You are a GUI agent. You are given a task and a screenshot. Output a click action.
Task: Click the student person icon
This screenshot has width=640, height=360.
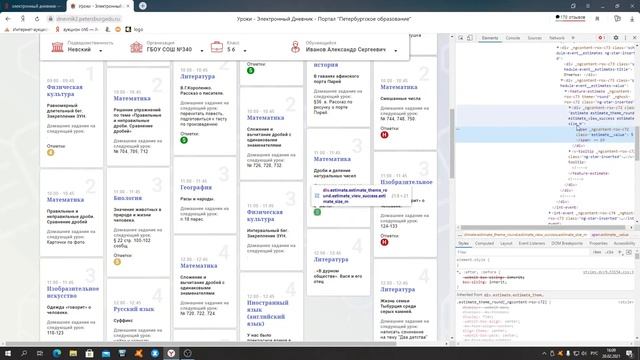tap(295, 47)
